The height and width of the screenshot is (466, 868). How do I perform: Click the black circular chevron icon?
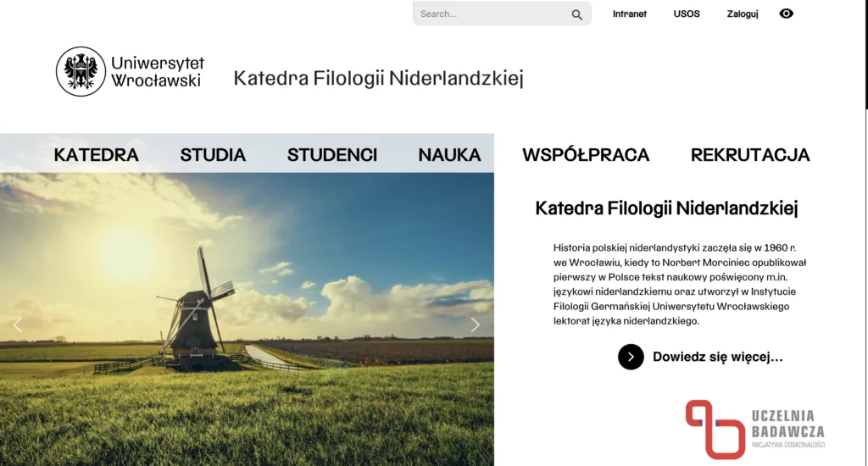pos(631,357)
